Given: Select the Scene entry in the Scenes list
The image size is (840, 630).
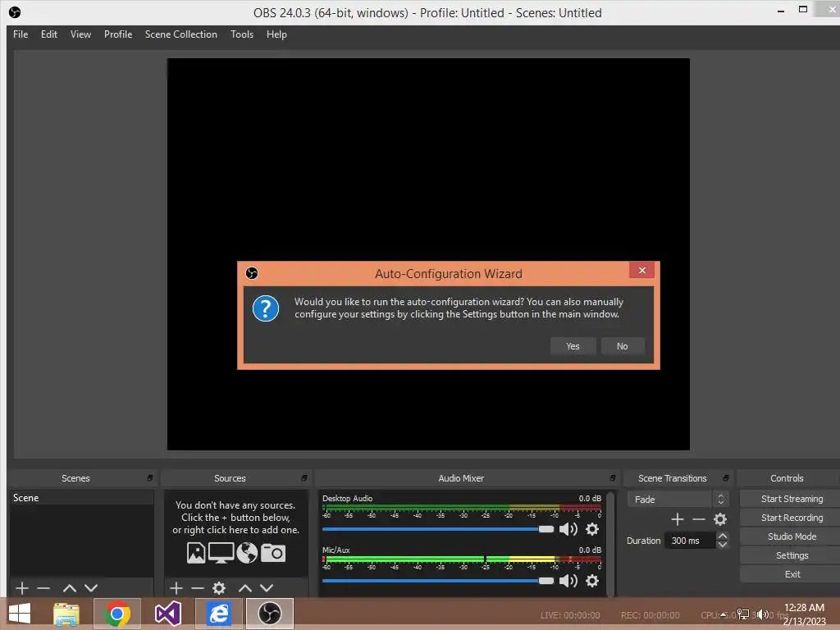Looking at the screenshot, I should pyautogui.click(x=82, y=498).
